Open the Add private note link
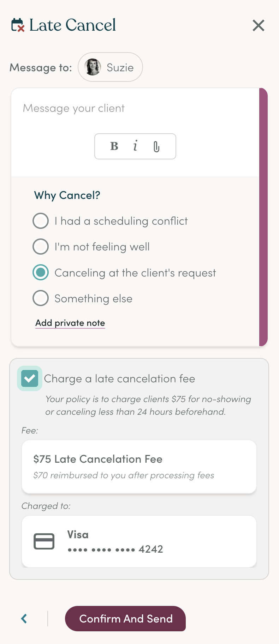The height and width of the screenshot is (644, 279). (70, 323)
